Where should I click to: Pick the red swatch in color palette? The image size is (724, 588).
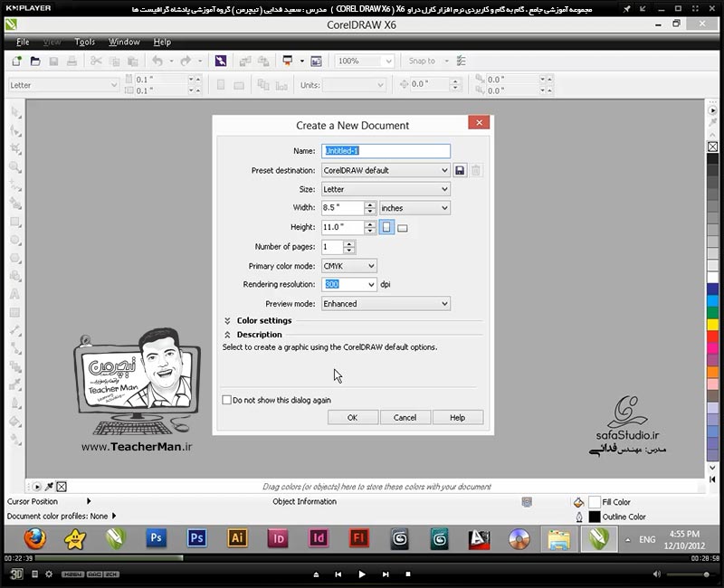coord(712,337)
